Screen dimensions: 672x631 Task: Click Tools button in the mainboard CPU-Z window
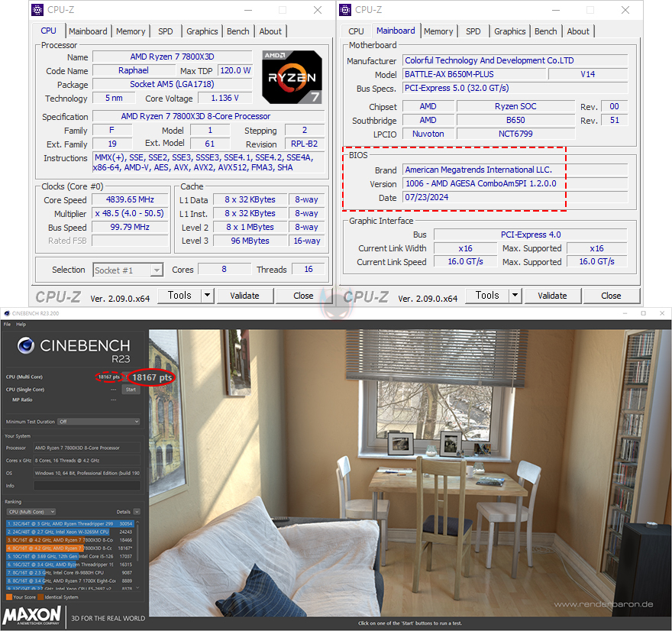487,296
